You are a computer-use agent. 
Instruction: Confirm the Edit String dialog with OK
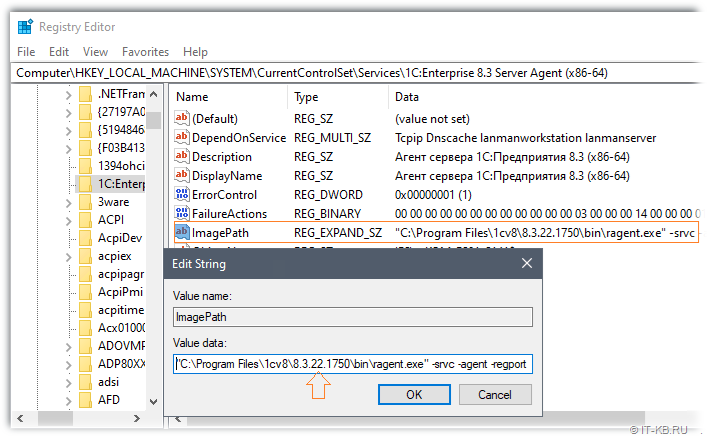(414, 395)
